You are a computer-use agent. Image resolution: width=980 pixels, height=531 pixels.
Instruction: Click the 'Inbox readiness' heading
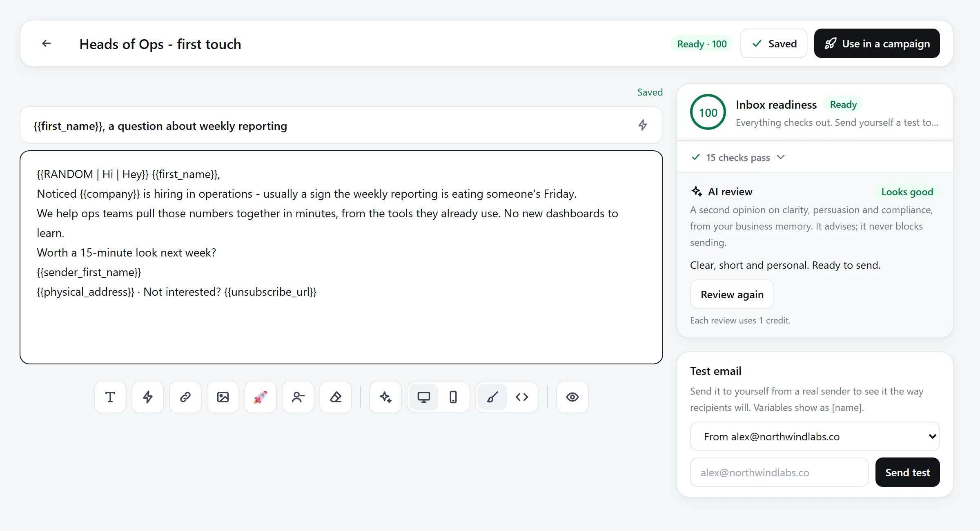pyautogui.click(x=776, y=105)
